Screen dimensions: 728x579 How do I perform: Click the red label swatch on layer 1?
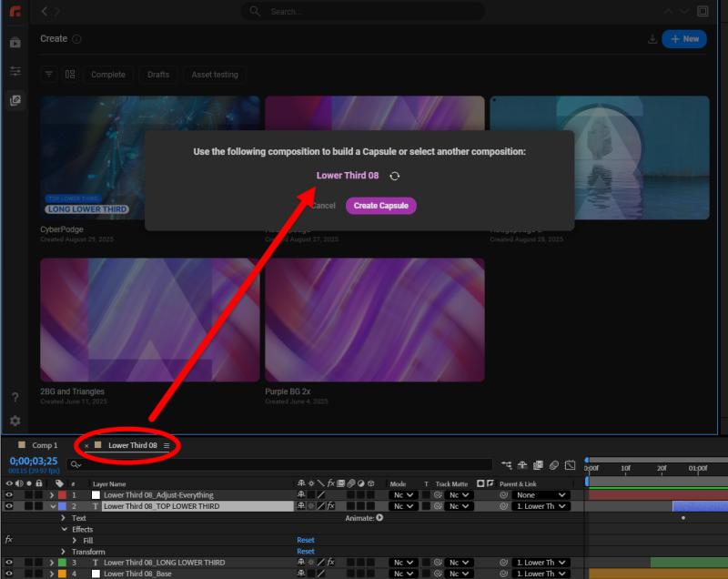coord(60,494)
